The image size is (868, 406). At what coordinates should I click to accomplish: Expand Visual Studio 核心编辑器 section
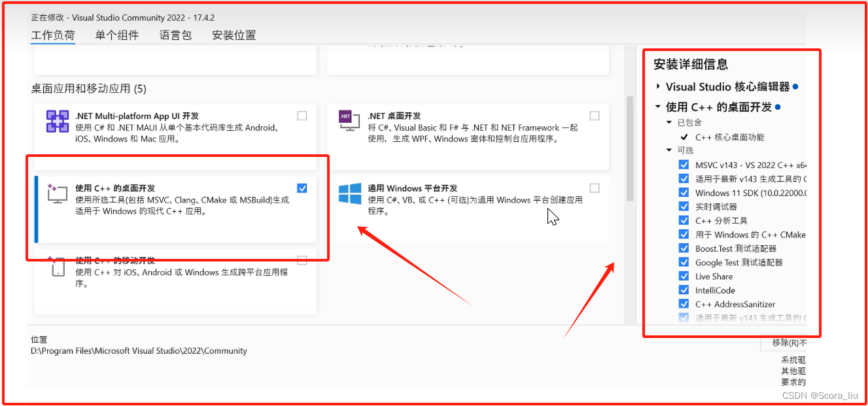(x=658, y=86)
